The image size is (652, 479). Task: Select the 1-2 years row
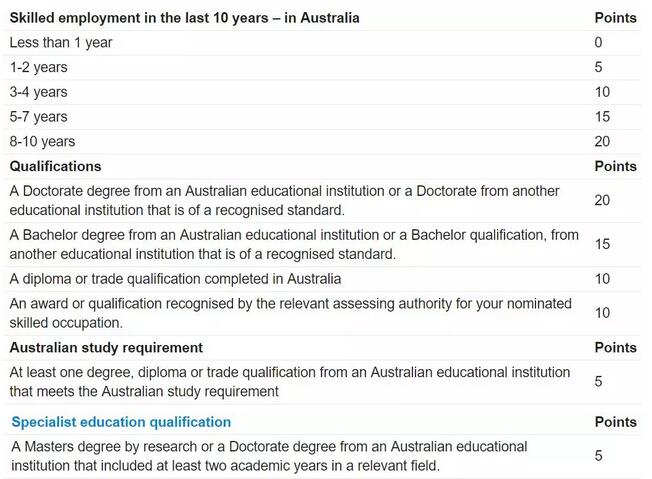click(x=322, y=67)
